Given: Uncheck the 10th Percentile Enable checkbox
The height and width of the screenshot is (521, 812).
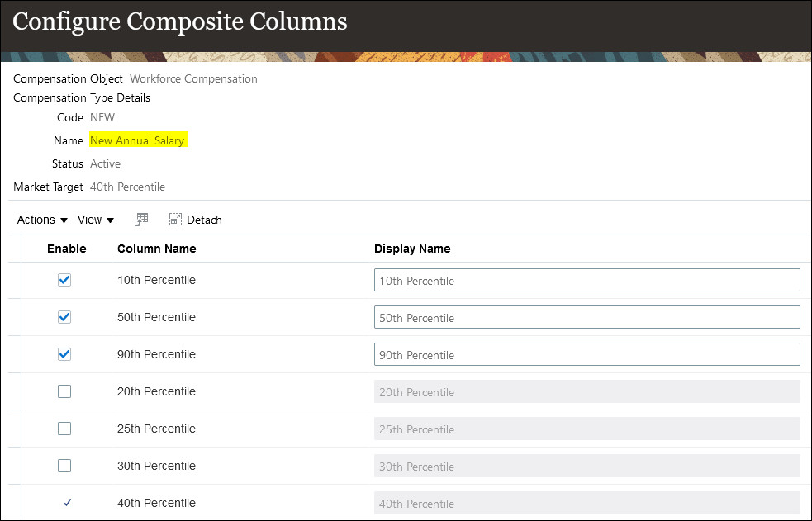Looking at the screenshot, I should click(x=64, y=280).
